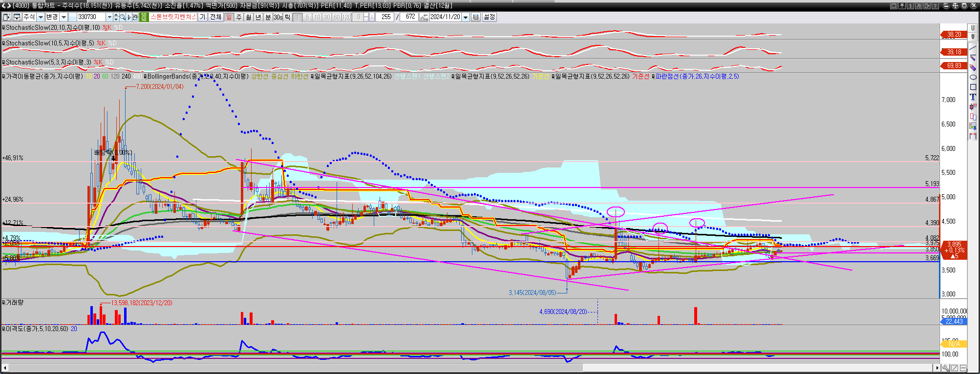Click the W button above drawing tools
The image size is (980, 374).
(973, 36)
